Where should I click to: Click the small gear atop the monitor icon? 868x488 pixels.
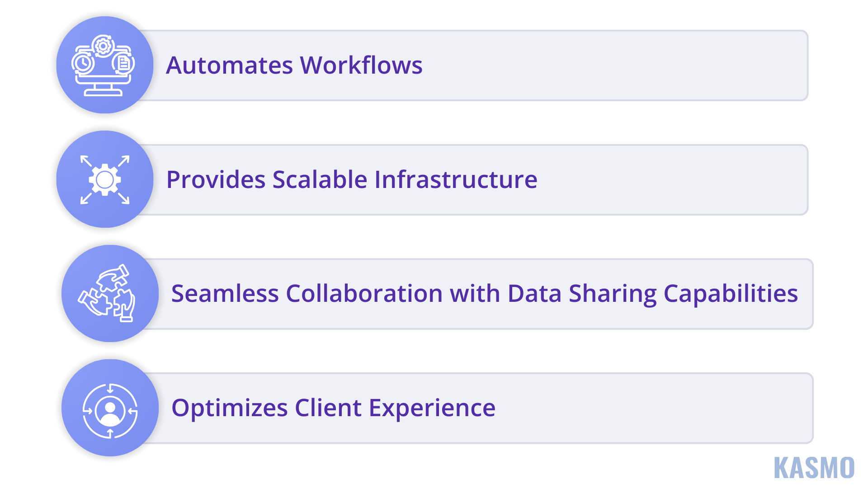pos(103,46)
